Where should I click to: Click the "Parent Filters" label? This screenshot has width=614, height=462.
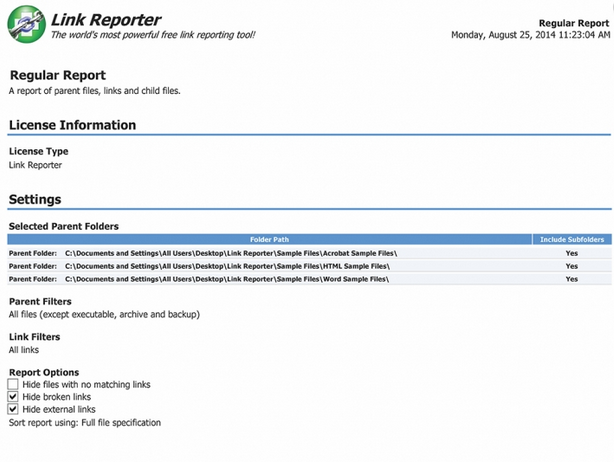coord(42,301)
